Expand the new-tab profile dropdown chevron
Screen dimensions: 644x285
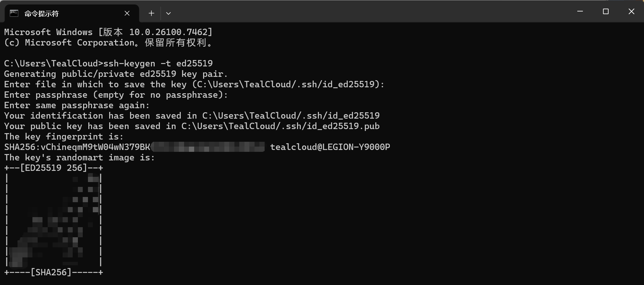[x=168, y=13]
